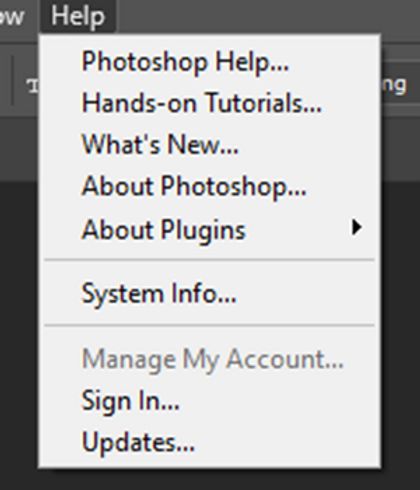Click the small icon behind the menu's left edge
Screen dimensions: 420x490
point(33,86)
